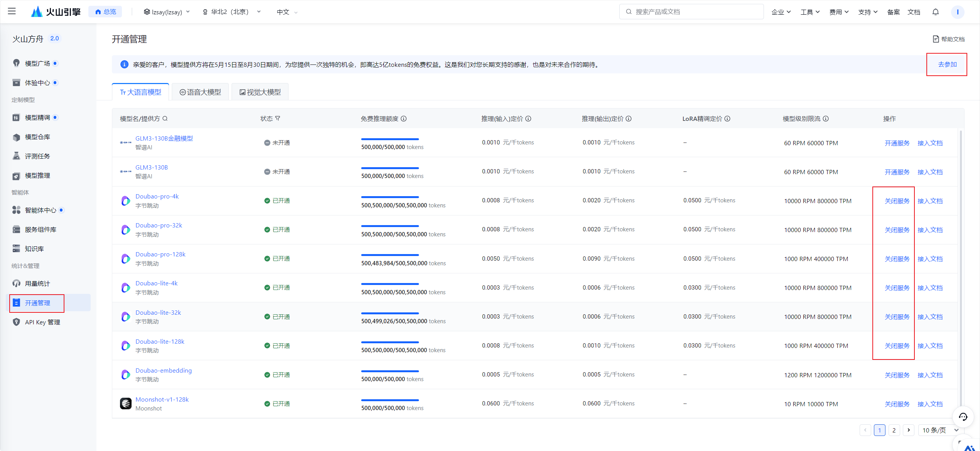This screenshot has height=451, width=980.
Task: Open 体验中心 in the sidebar
Action: (37, 83)
